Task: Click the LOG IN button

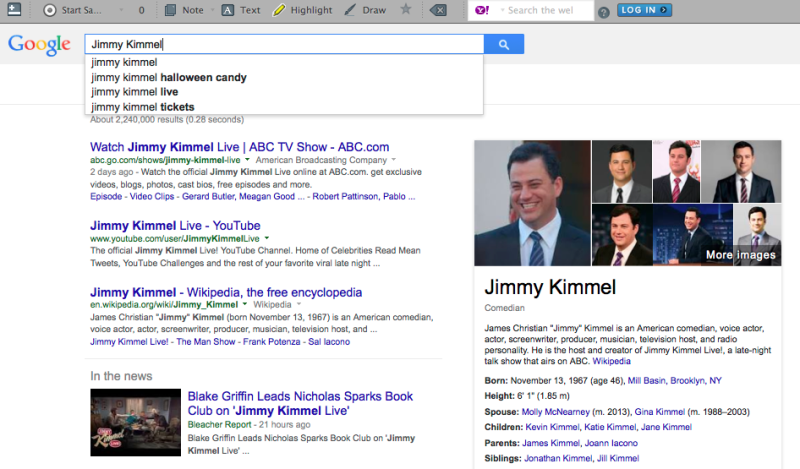Action: 644,10
